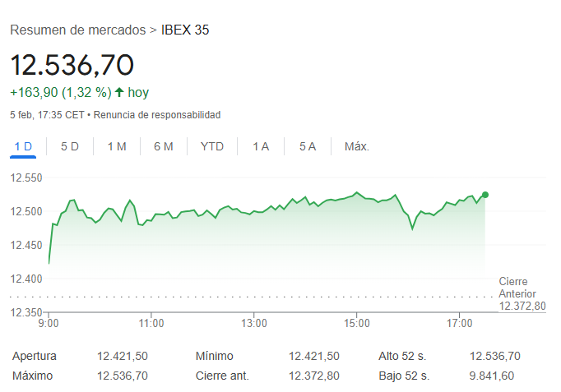Click the green endpoint dot on chart
561x392 pixels.
[x=485, y=195]
